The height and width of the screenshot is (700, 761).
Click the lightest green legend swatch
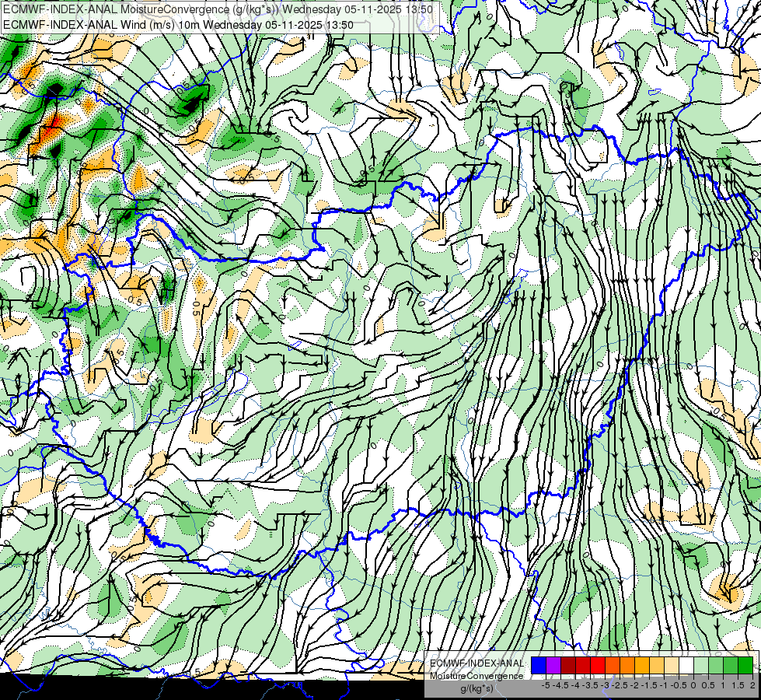pyautogui.click(x=701, y=665)
